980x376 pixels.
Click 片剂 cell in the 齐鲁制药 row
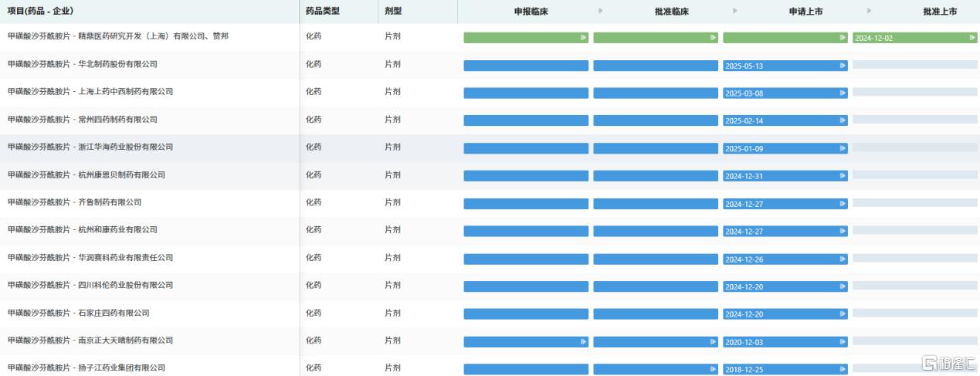[x=392, y=202]
